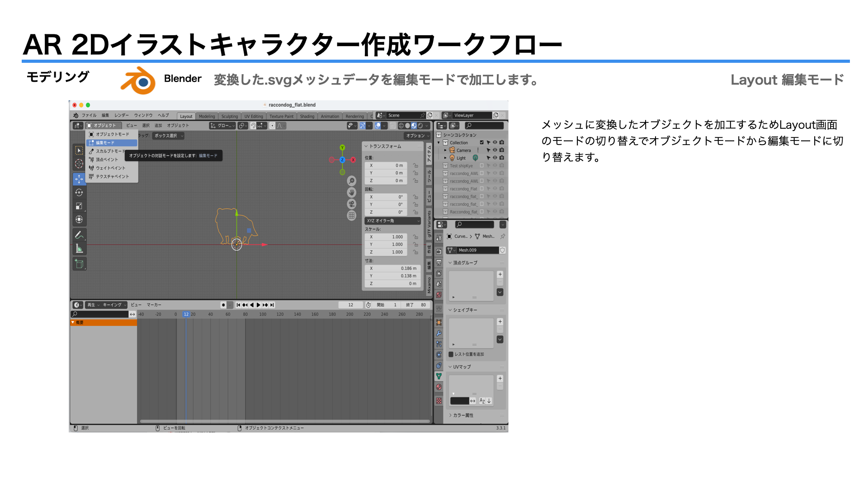Open the ボックス選択 drag dropdown
Screen dimensions: 868x488
(x=168, y=136)
